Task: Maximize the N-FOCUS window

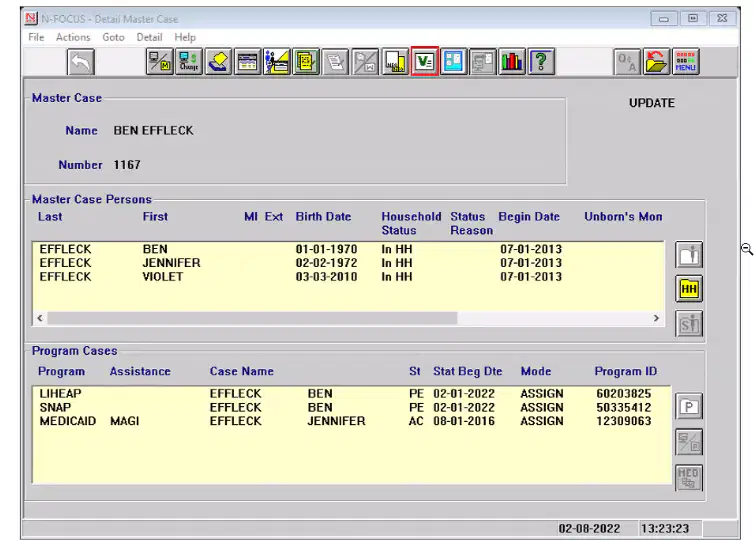Action: [x=693, y=19]
